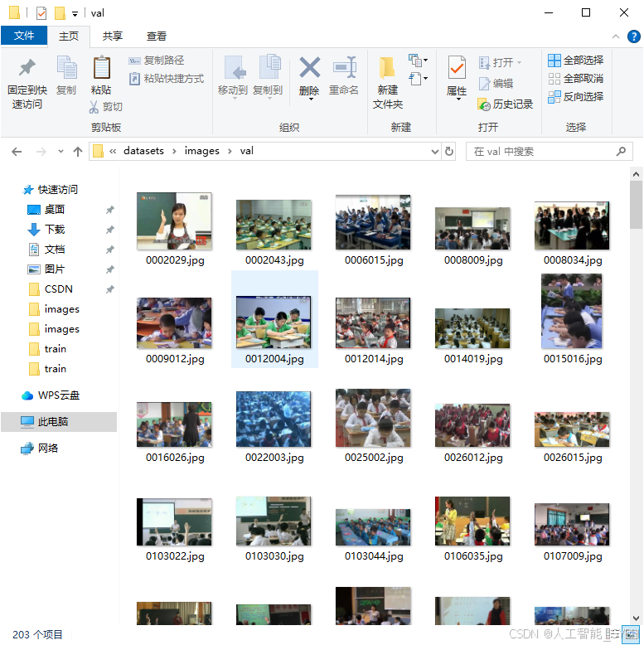The width and height of the screenshot is (644, 645).
Task: Click the Quick access header in the sidebar
Action: coord(57,190)
